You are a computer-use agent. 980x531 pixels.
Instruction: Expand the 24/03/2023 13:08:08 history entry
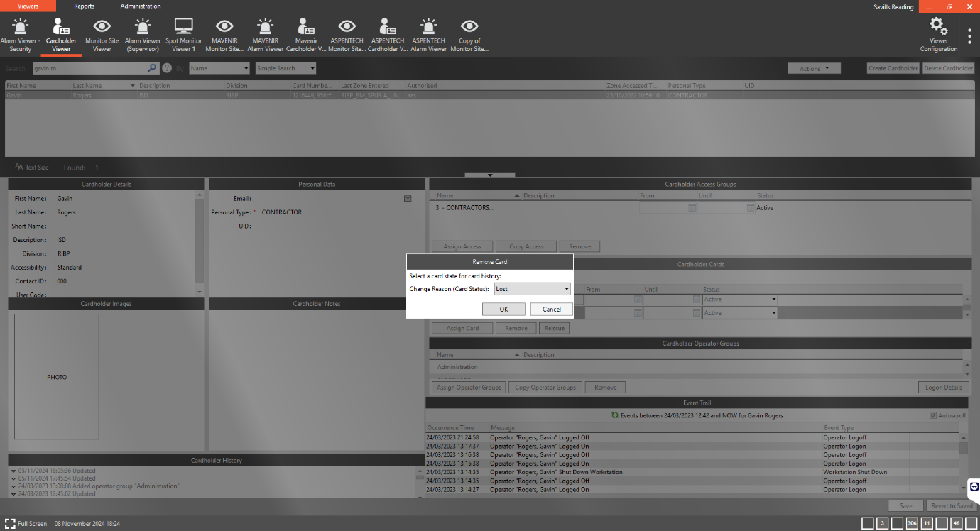click(13, 486)
